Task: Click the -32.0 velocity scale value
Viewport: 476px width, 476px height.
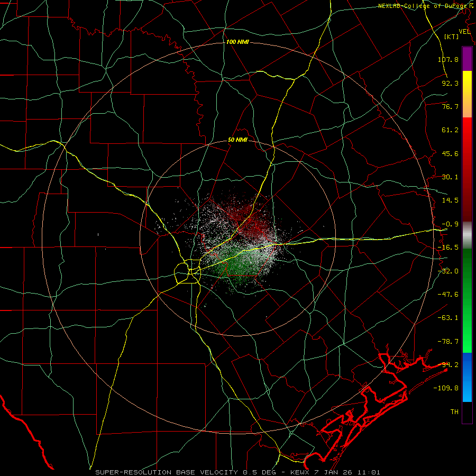Action: point(448,271)
